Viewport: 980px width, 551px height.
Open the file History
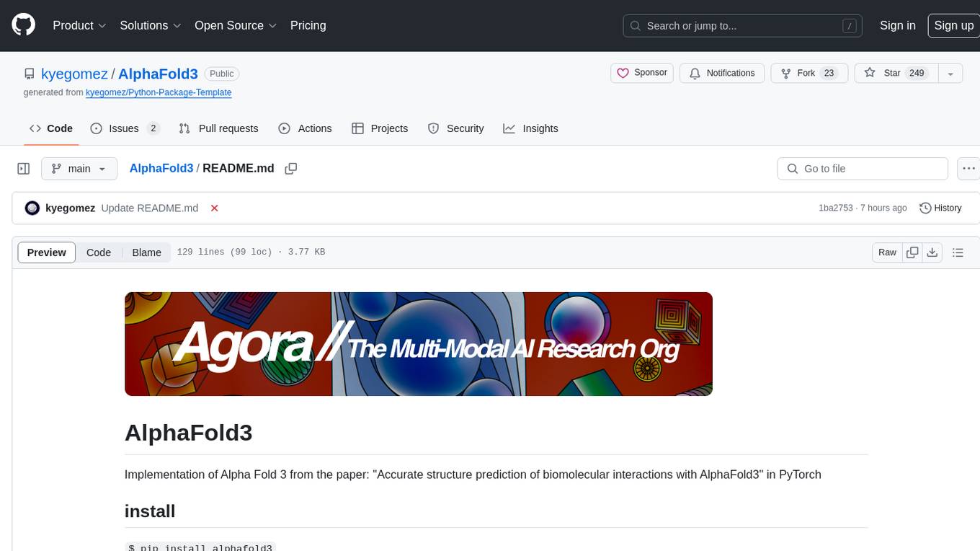(x=940, y=208)
